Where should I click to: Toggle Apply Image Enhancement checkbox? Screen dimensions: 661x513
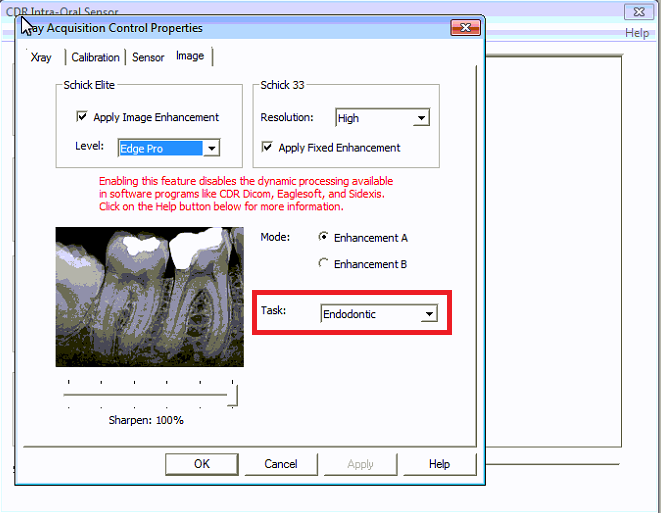point(82,117)
